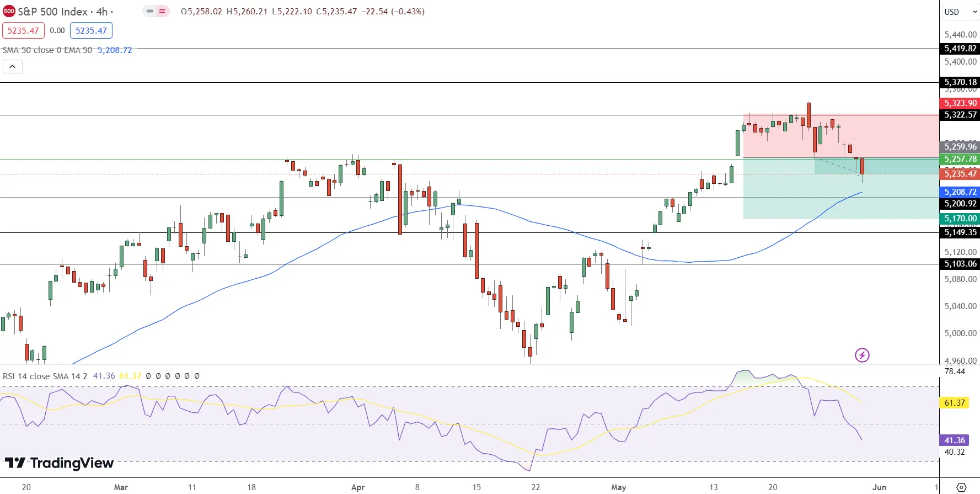Click the 40.32 RSI scale value
Screen dimensions: 980x494
(x=955, y=452)
